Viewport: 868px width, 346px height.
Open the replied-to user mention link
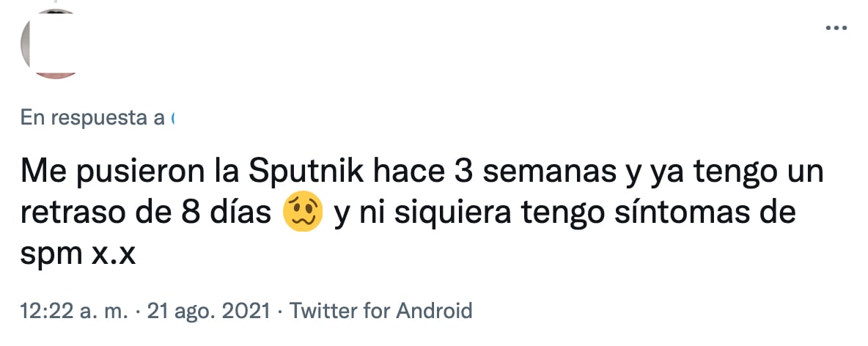[172, 117]
